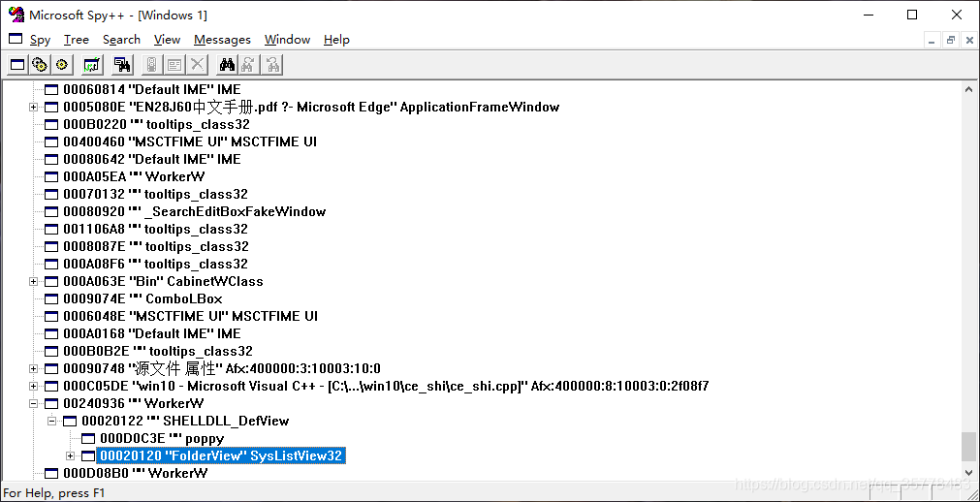Click window icon of FolderView SysListView32 row
The image size is (980, 502).
(89, 455)
